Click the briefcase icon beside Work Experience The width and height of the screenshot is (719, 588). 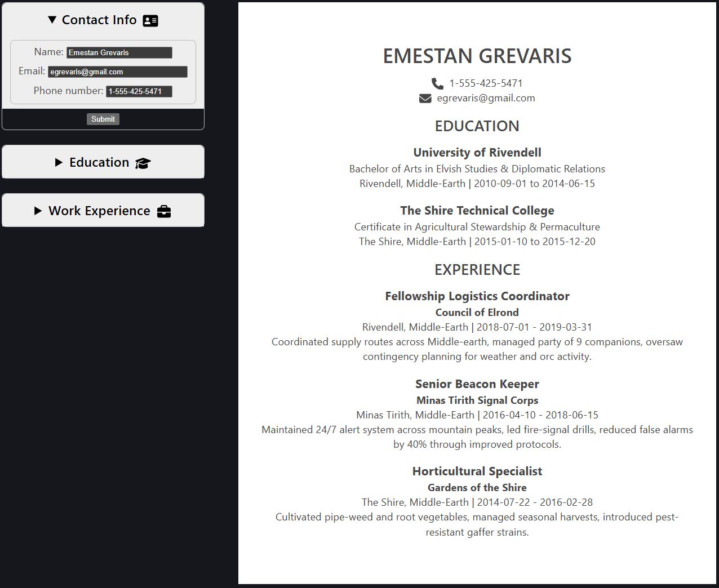pyautogui.click(x=164, y=212)
